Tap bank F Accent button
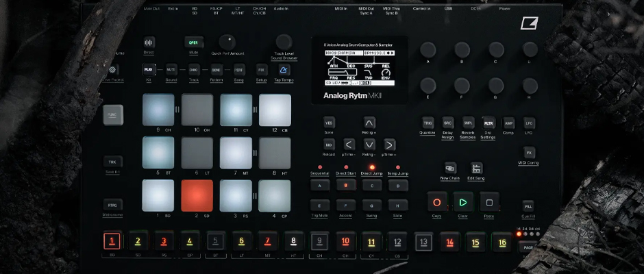The width and height of the screenshot is (644, 274). coord(346,206)
